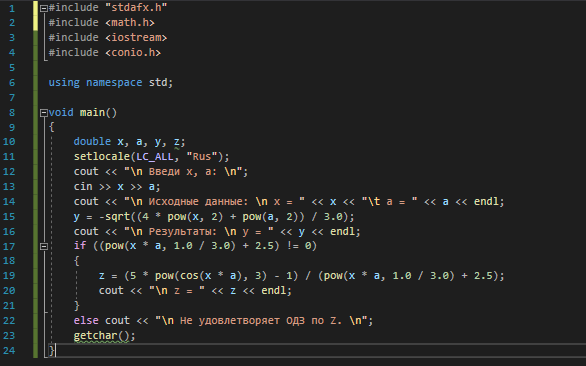Viewport: 586px width, 366px height.
Task: Click line number 5 in the gutter
Action: click(x=12, y=68)
